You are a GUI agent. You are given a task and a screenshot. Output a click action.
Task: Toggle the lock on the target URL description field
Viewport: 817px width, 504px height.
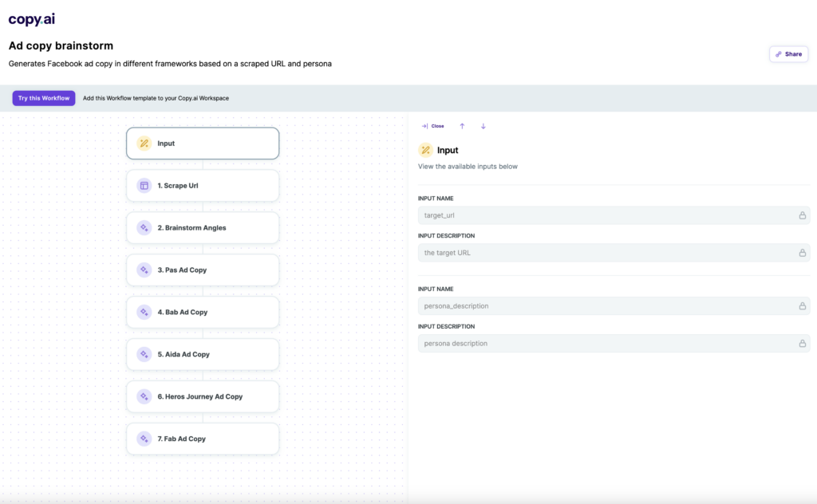(x=803, y=252)
